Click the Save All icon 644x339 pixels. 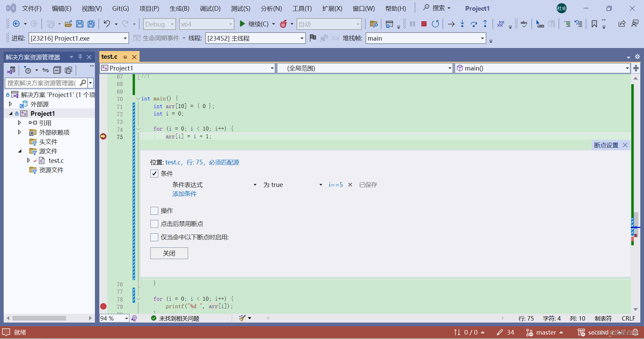91,24
